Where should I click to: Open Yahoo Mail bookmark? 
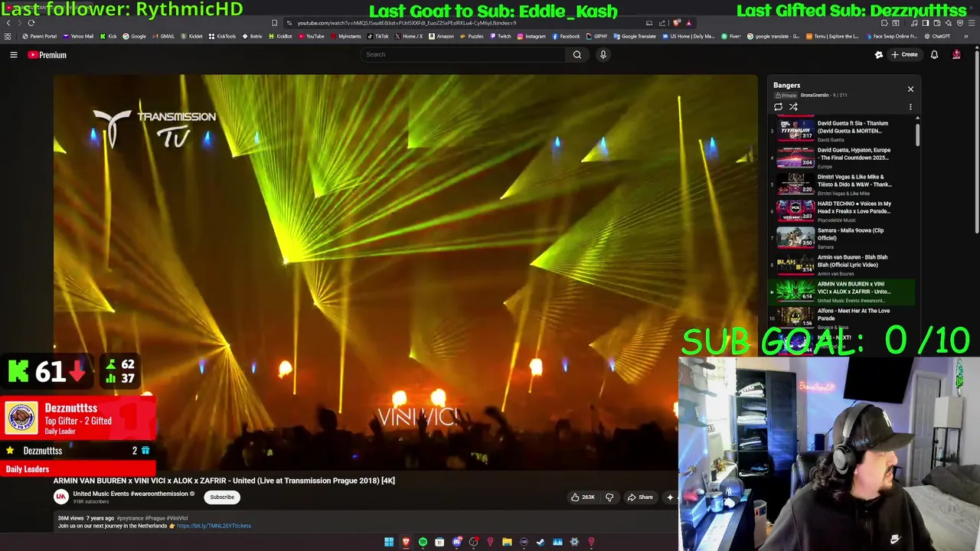[x=78, y=36]
